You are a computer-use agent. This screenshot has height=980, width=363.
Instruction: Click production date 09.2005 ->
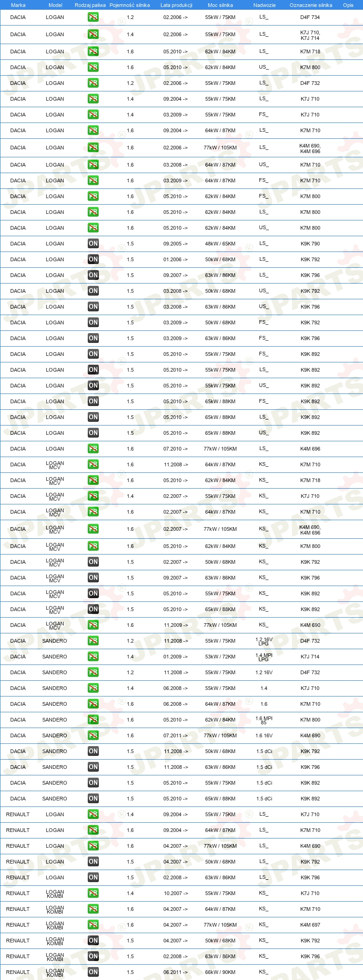pos(175,244)
